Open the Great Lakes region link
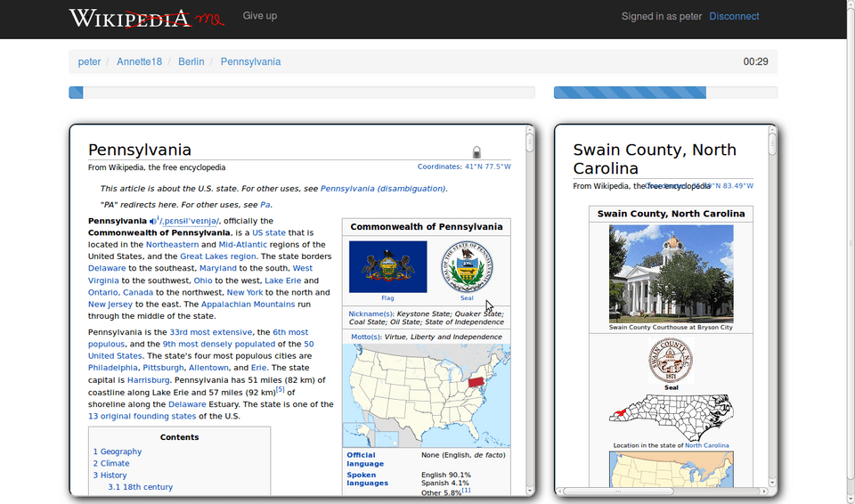Image resolution: width=855 pixels, height=504 pixels. [218, 256]
